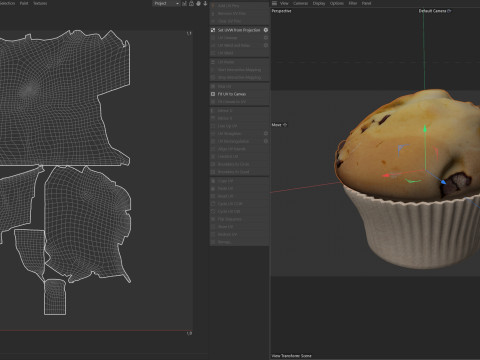Select the small rectangular bottom UV island

tap(55, 297)
